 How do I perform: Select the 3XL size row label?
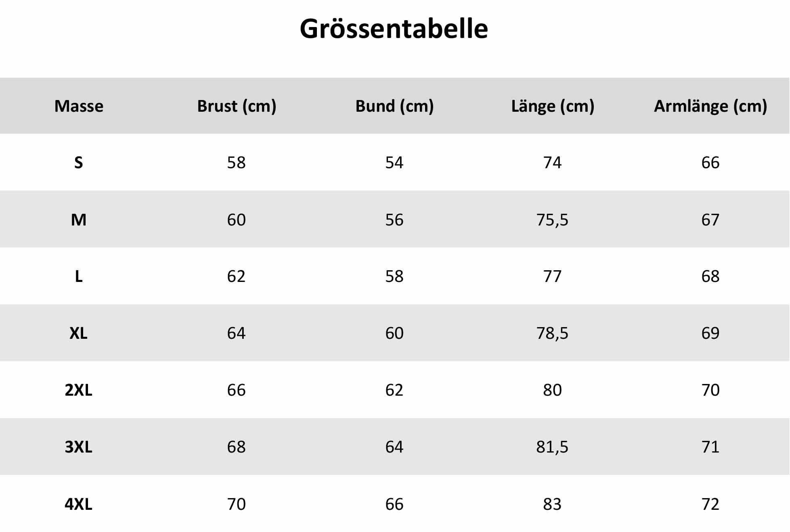(79, 447)
